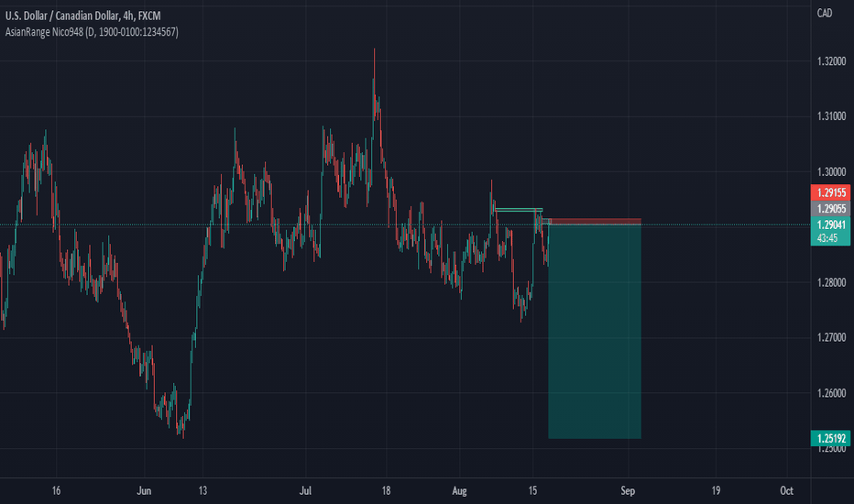This screenshot has width=854, height=504.
Task: Select the teal Asian range box near Aug 15
Action: click(x=519, y=210)
